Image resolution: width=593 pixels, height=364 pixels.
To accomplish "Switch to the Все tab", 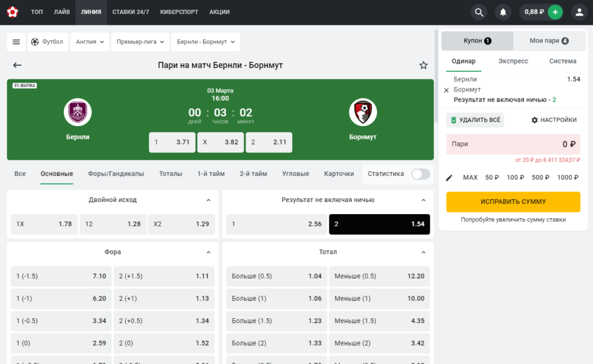I will point(20,174).
